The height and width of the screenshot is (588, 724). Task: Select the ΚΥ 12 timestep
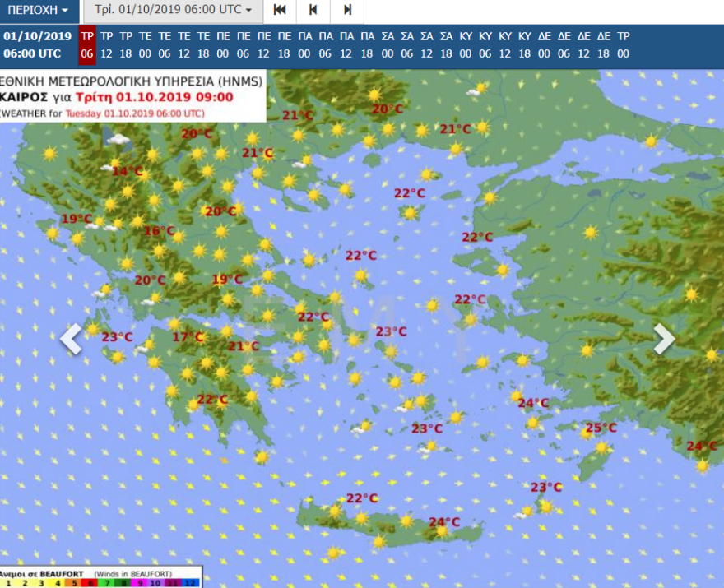(504, 47)
